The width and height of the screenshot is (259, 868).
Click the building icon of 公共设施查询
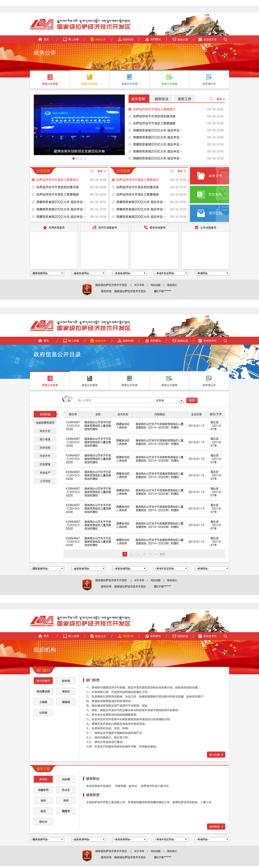point(197,227)
